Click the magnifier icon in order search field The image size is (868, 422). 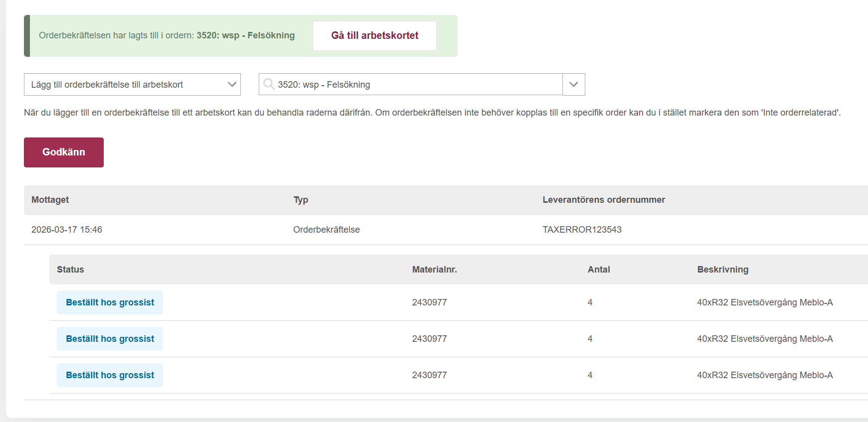coord(269,84)
